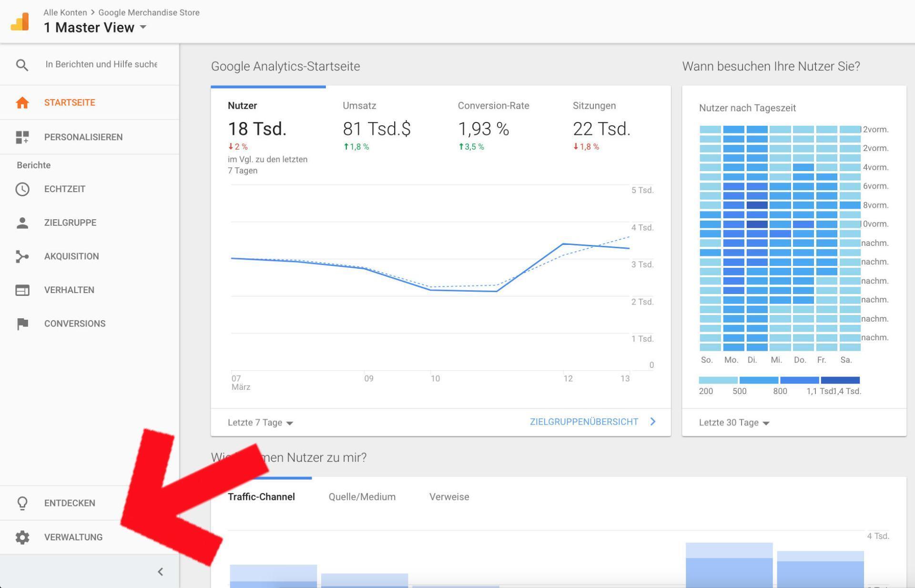Click the Alle Konten breadcrumb
The width and height of the screenshot is (915, 588).
65,12
